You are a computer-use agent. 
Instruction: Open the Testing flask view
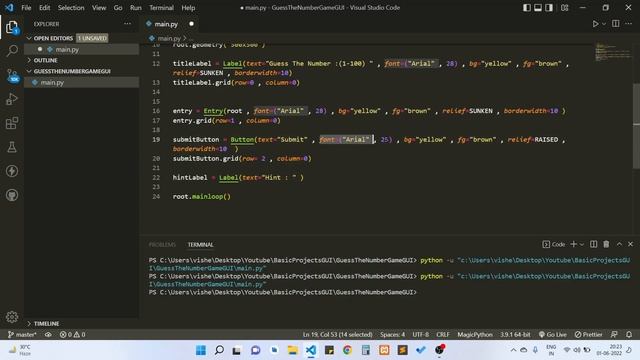(12, 147)
